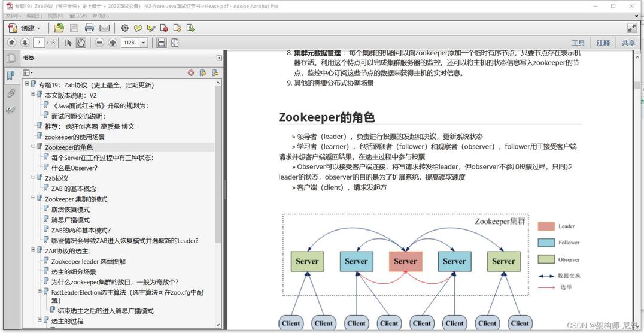
Task: Toggle scrolling page display mode icon
Action: coord(162,43)
